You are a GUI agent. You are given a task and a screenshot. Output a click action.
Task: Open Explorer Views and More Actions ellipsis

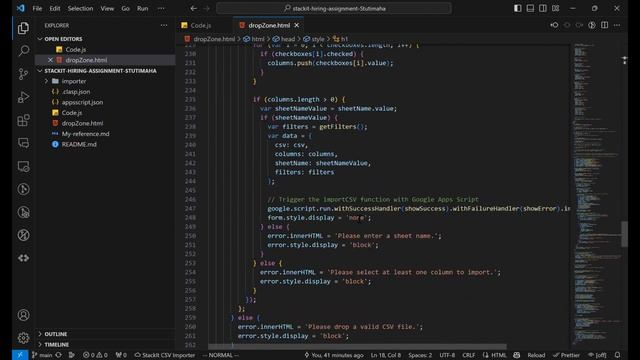tap(164, 25)
